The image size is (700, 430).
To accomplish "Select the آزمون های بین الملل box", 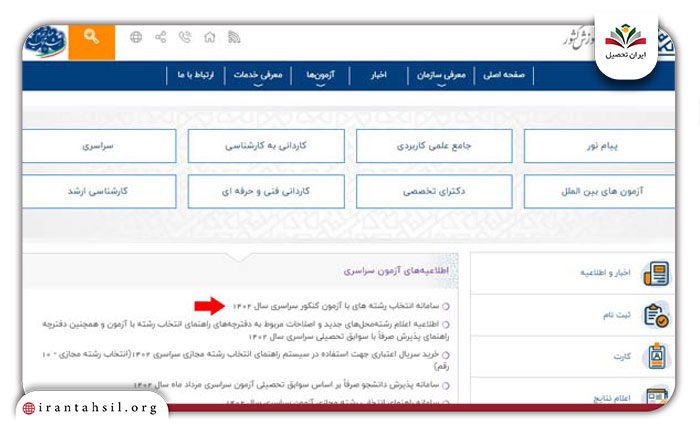I will [599, 192].
